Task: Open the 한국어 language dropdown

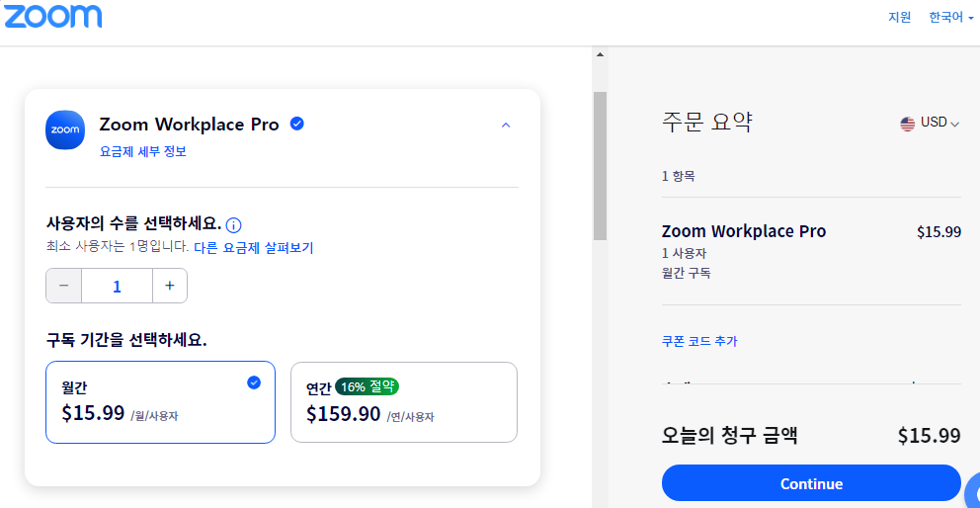Action: click(x=950, y=17)
